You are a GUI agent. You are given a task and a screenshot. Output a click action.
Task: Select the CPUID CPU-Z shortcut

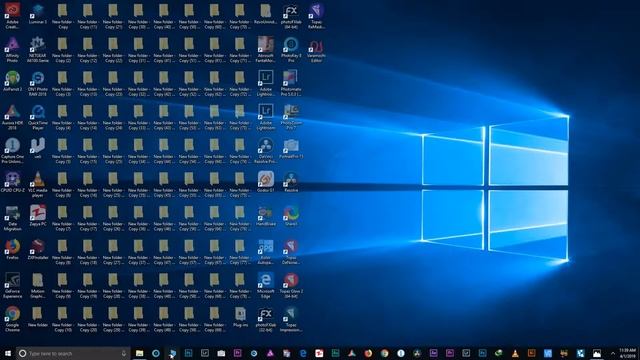pos(12,182)
